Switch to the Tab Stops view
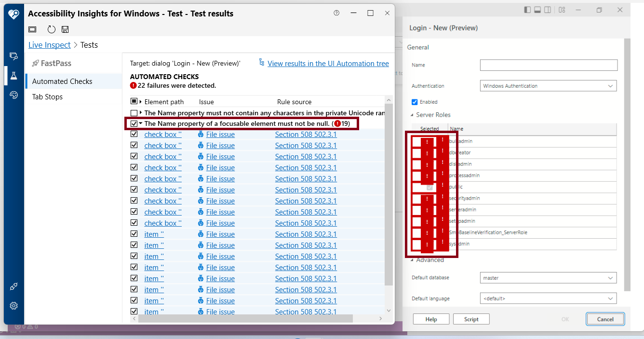Screen dimensions: 644x339 (47, 96)
